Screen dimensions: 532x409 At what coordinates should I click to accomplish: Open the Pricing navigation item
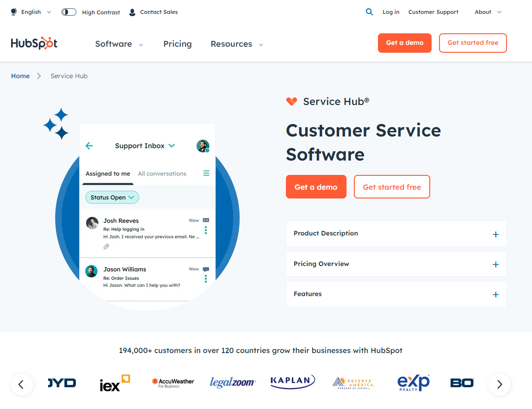click(178, 44)
